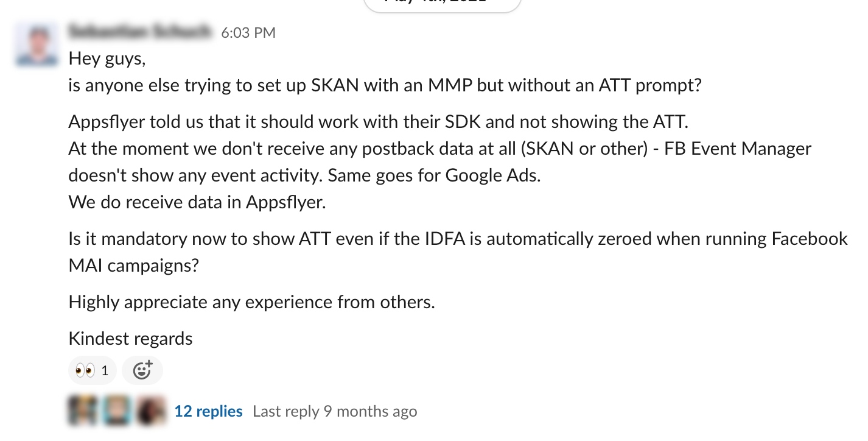Viewport: 868px width, 441px height.
Task: Click the "Hey guys," greeting line
Action: click(x=107, y=58)
